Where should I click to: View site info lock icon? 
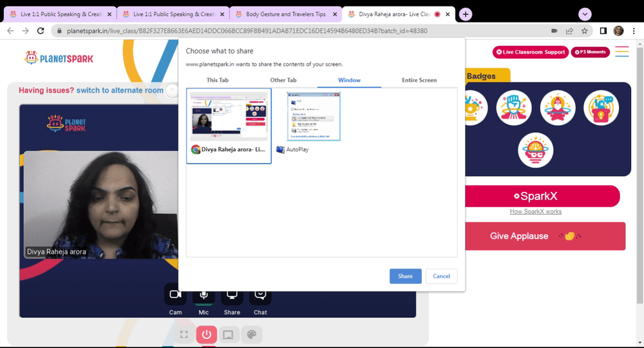coord(59,31)
